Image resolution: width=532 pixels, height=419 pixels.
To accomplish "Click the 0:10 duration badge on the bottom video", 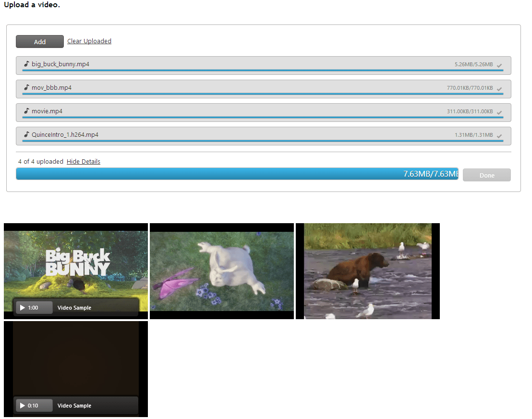I will tap(34, 405).
